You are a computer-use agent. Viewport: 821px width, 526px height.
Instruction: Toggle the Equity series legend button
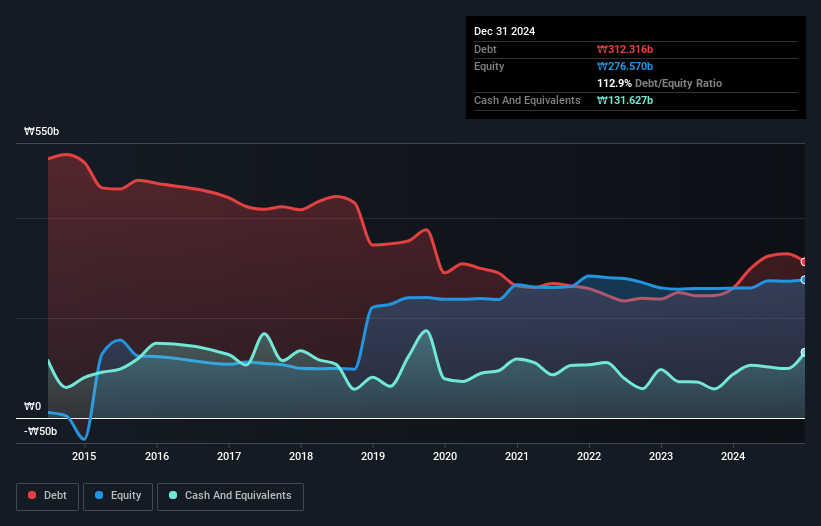[118, 496]
